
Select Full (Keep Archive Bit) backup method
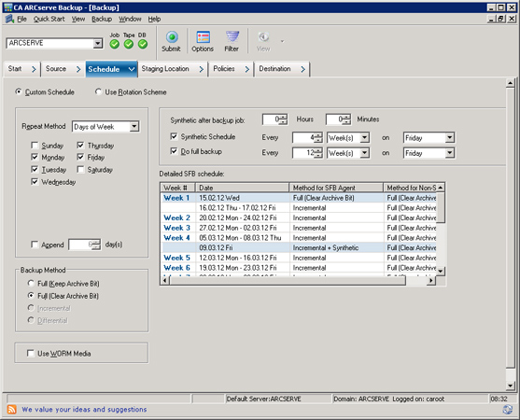[31, 283]
